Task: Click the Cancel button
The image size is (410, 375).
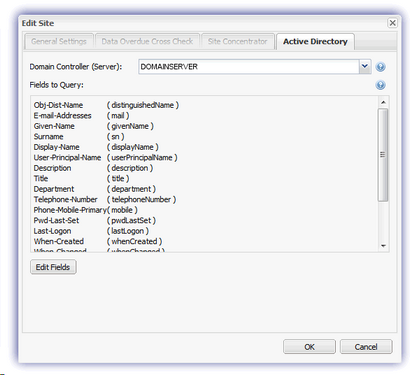Action: 366,347
